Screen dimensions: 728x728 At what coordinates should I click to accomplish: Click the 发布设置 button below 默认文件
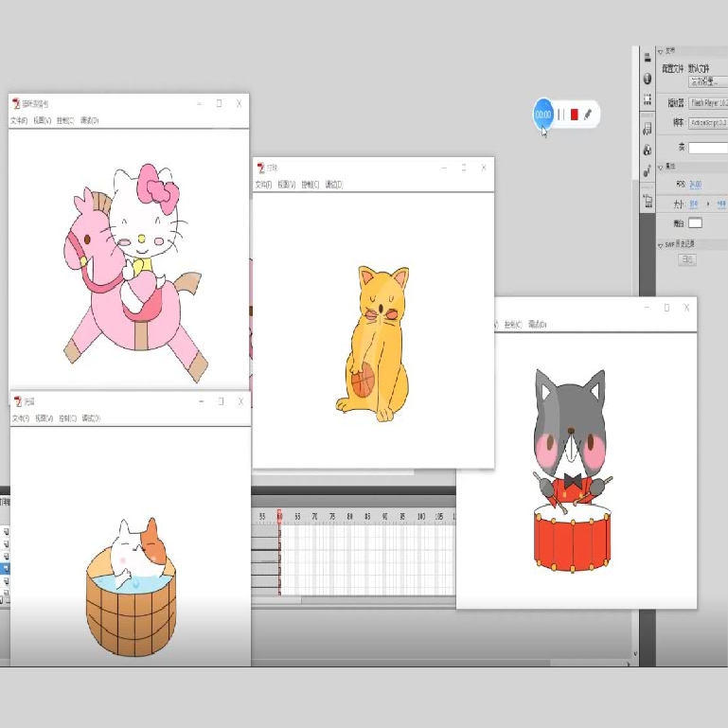click(708, 82)
